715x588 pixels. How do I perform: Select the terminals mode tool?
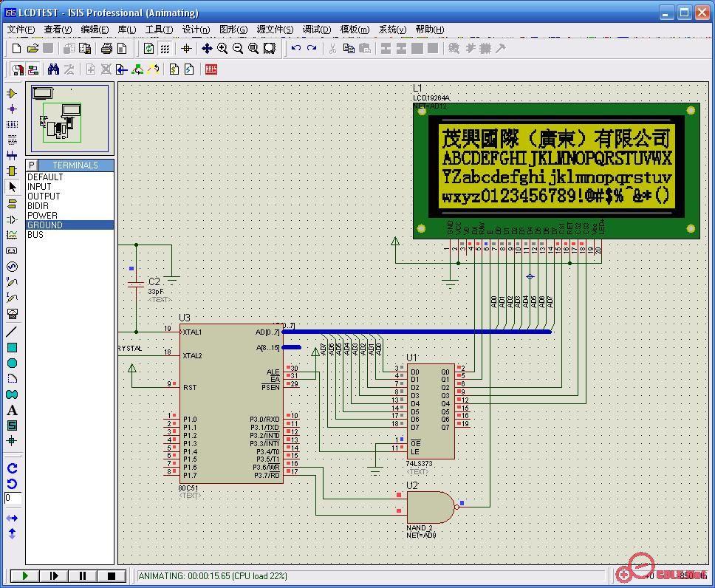13,204
